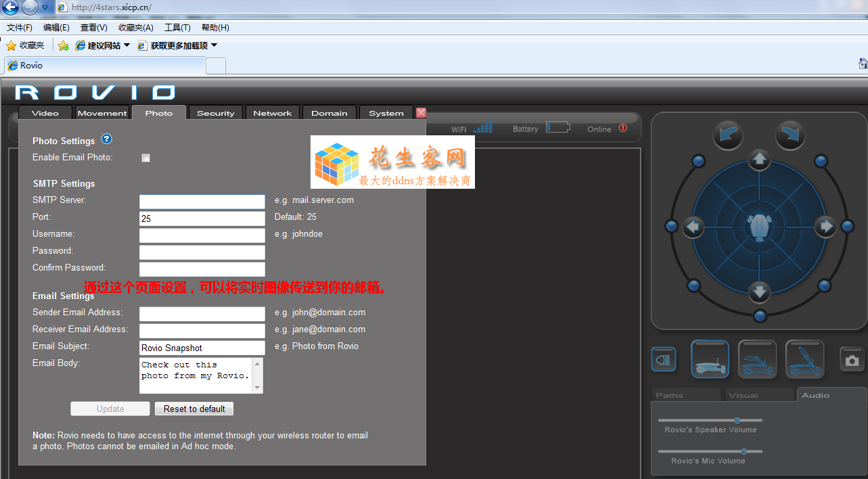Switch to the Network settings tab
This screenshot has width=868, height=479.
pos(273,113)
